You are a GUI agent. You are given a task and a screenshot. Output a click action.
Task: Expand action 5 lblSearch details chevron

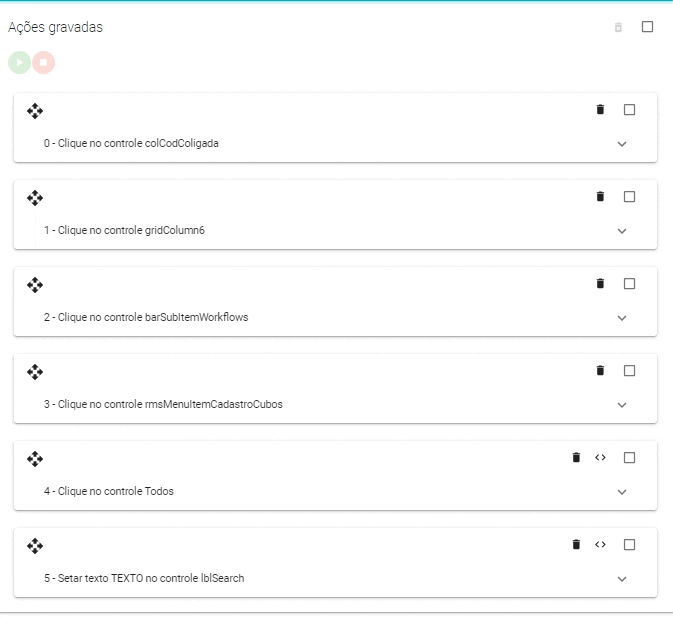[622, 579]
